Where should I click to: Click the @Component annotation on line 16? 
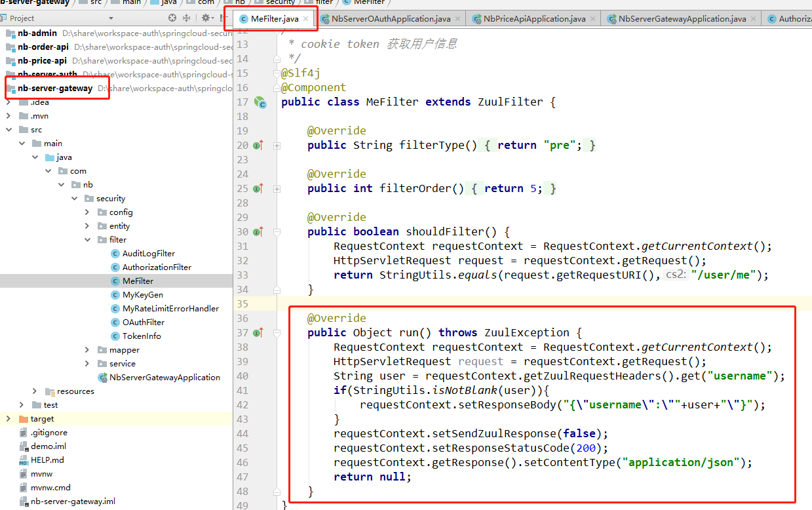[x=313, y=88]
